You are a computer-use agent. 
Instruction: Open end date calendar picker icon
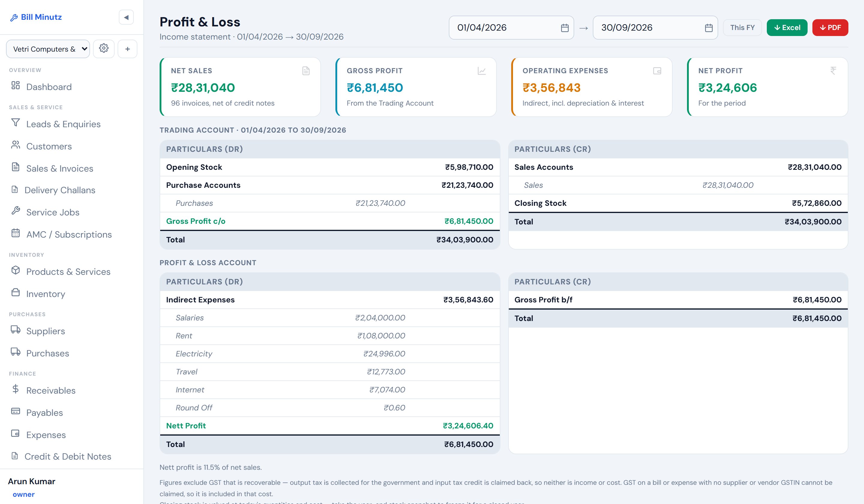pos(709,28)
